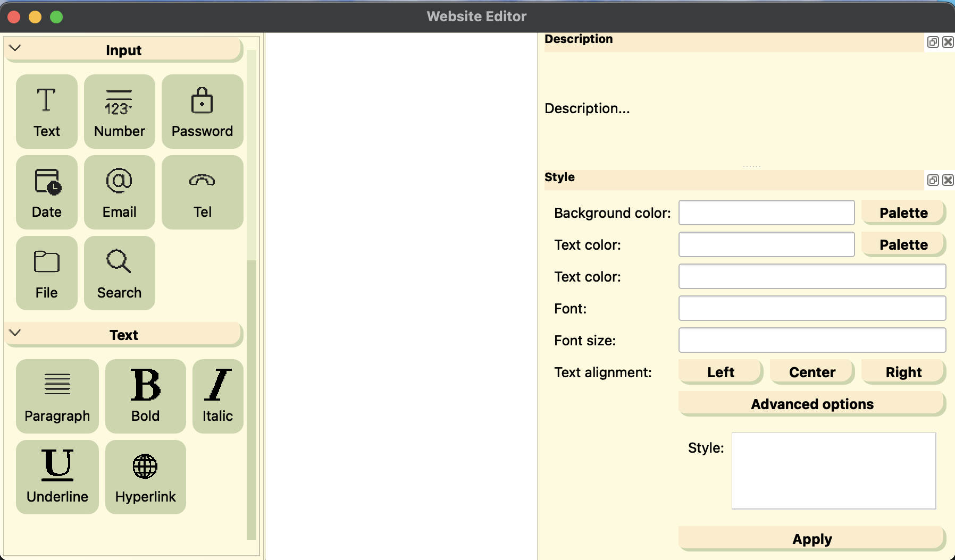Screen dimensions: 955x560
Task: Set text alignment to Right
Action: [903, 372]
